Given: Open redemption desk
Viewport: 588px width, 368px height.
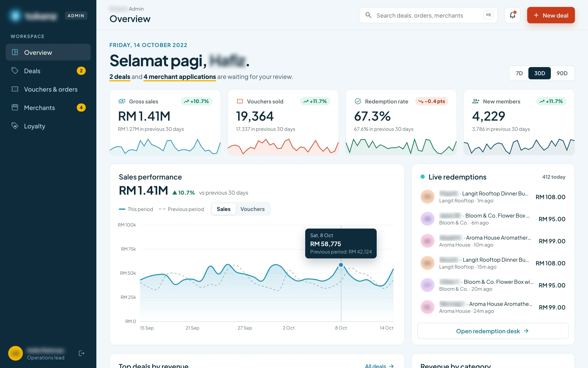Looking at the screenshot, I should pos(493,331).
